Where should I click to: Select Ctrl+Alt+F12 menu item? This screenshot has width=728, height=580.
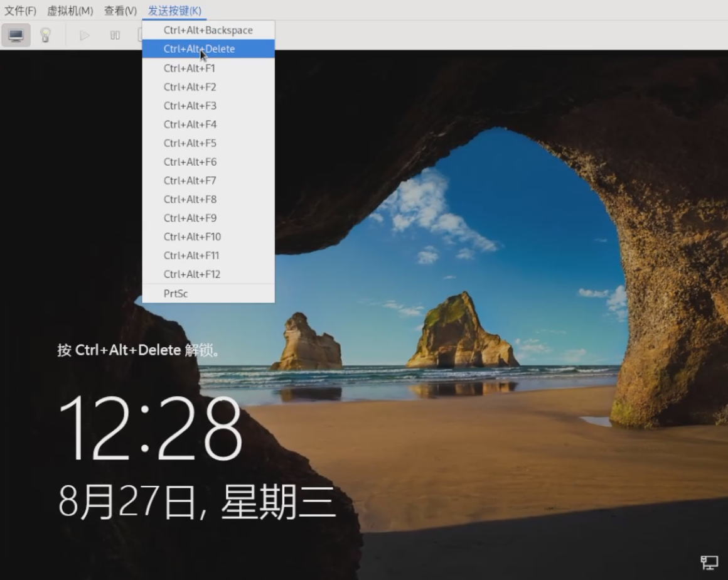192,274
